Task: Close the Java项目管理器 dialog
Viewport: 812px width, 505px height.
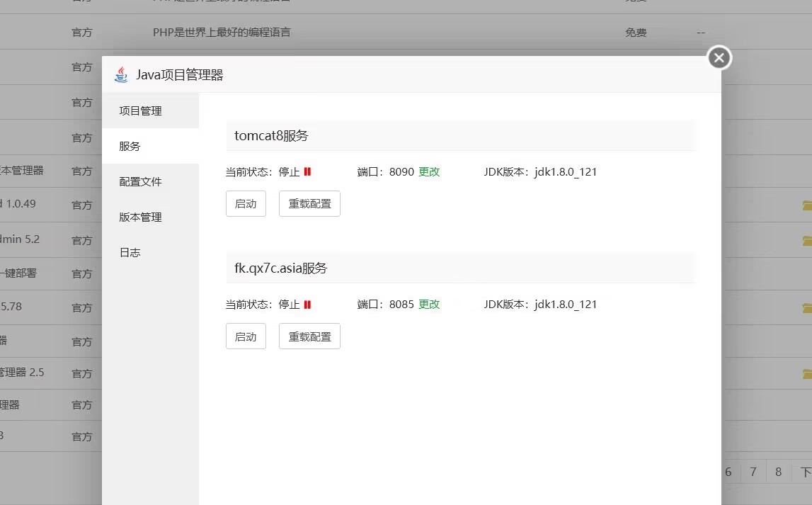Action: (x=719, y=57)
